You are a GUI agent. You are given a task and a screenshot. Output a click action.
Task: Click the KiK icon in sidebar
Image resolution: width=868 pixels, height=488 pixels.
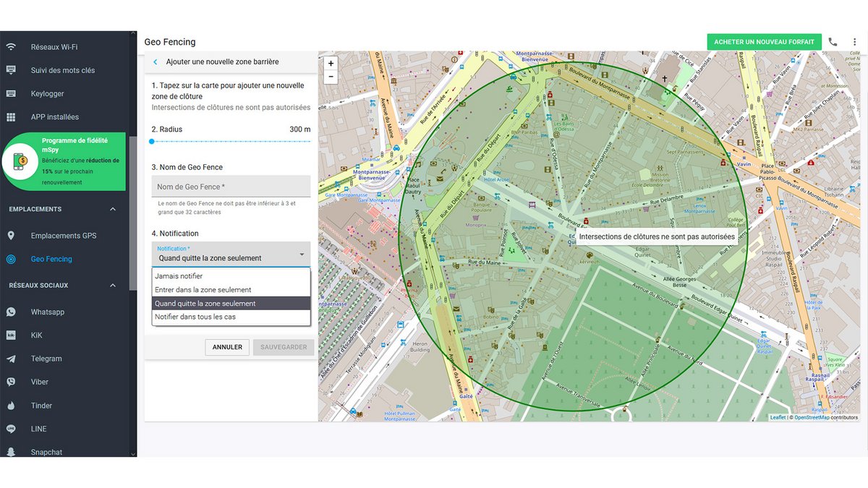point(11,335)
